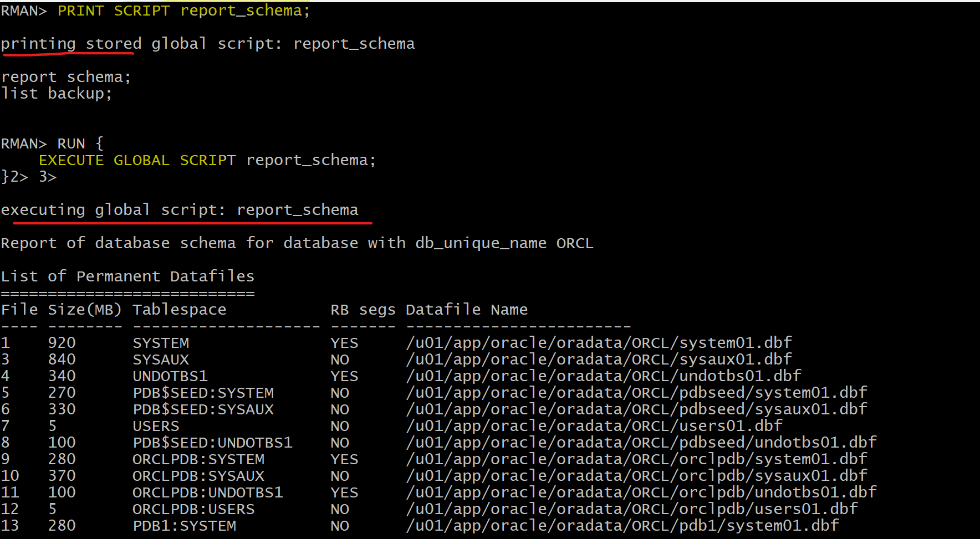The height and width of the screenshot is (539, 980).
Task: Click the SYSAUX tablespace name in file 3
Action: pyautogui.click(x=161, y=360)
